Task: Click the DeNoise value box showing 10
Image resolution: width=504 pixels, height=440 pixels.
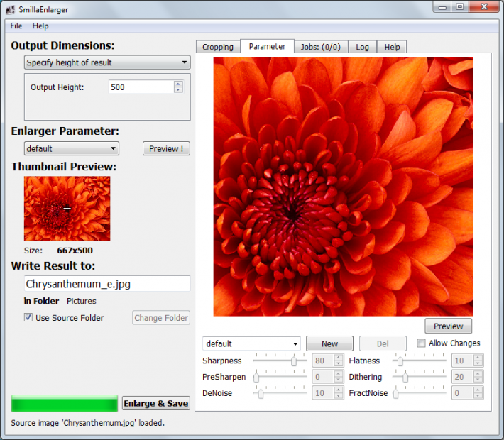Action: [x=324, y=392]
